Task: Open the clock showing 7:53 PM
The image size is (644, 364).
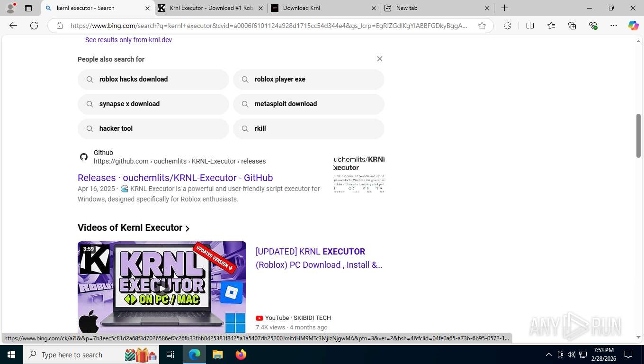Action: point(603,355)
